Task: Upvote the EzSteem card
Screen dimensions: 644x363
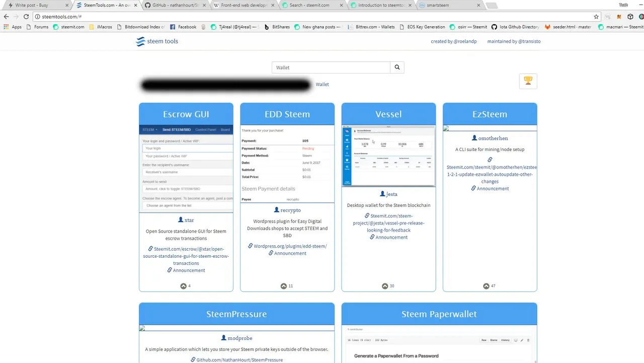Action: point(486,286)
